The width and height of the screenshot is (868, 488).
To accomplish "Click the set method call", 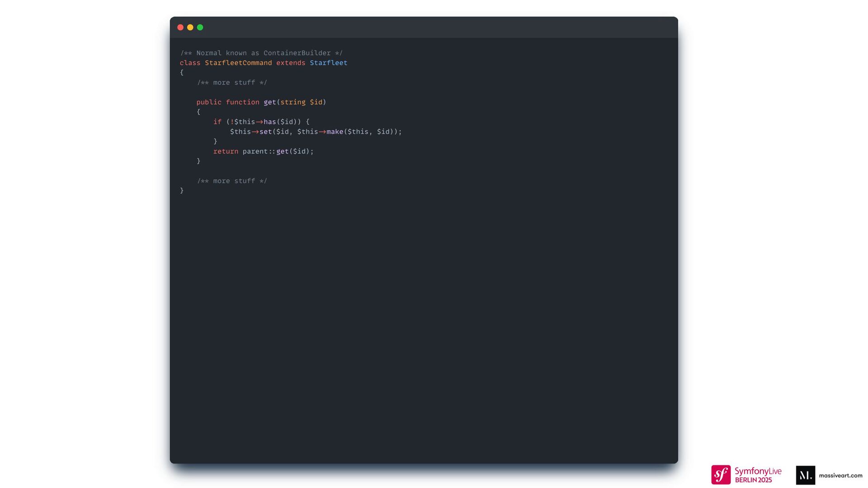I will pos(266,132).
